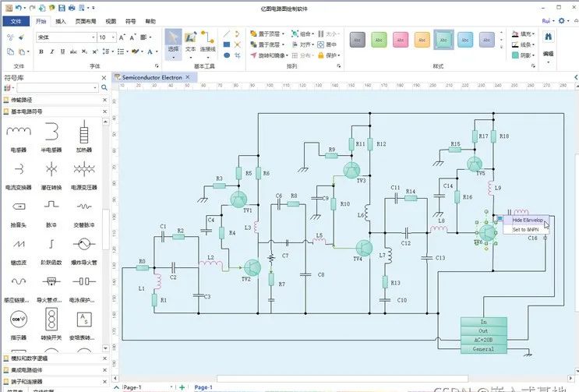Click the plus button to add a page
The height and width of the screenshot is (392, 579).
pyautogui.click(x=182, y=387)
